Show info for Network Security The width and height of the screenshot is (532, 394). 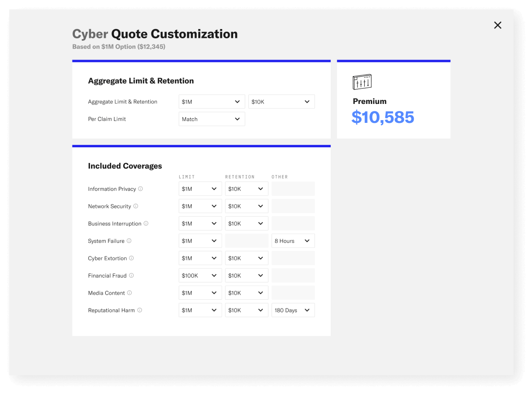tap(136, 206)
